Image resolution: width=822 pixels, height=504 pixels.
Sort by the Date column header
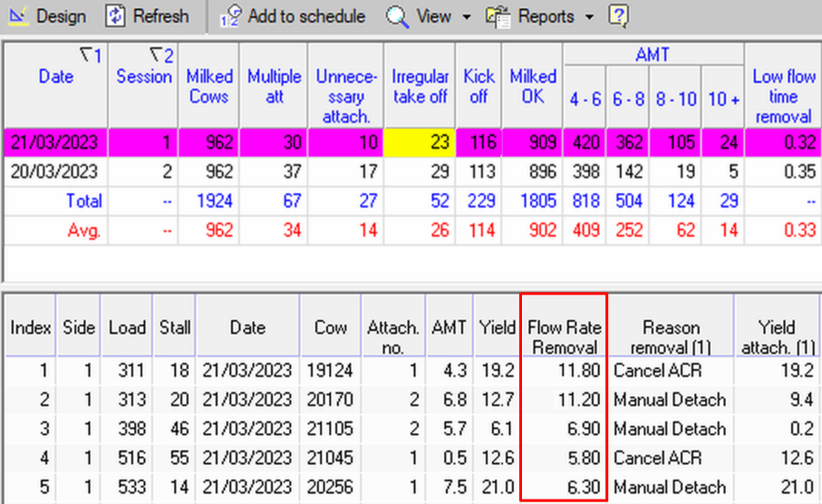click(55, 77)
